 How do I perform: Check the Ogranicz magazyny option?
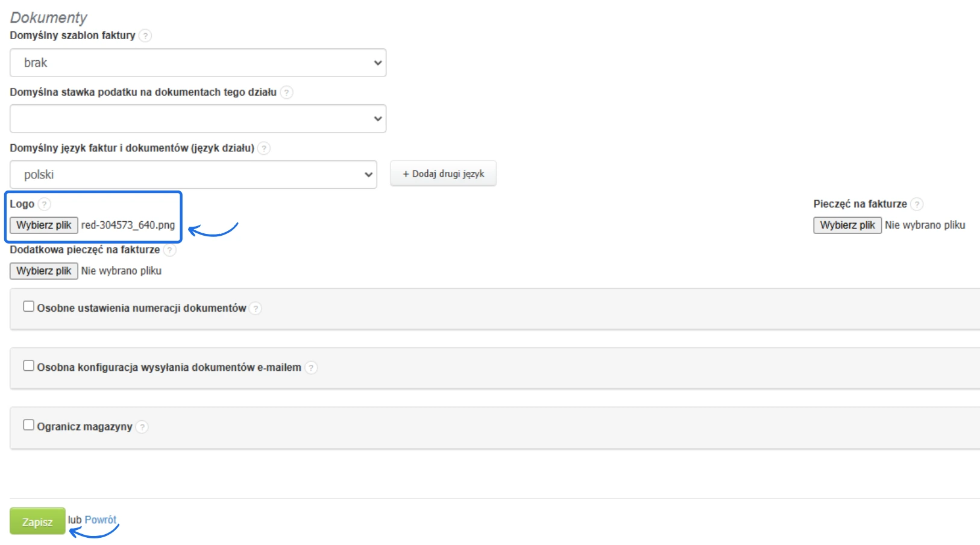click(28, 425)
